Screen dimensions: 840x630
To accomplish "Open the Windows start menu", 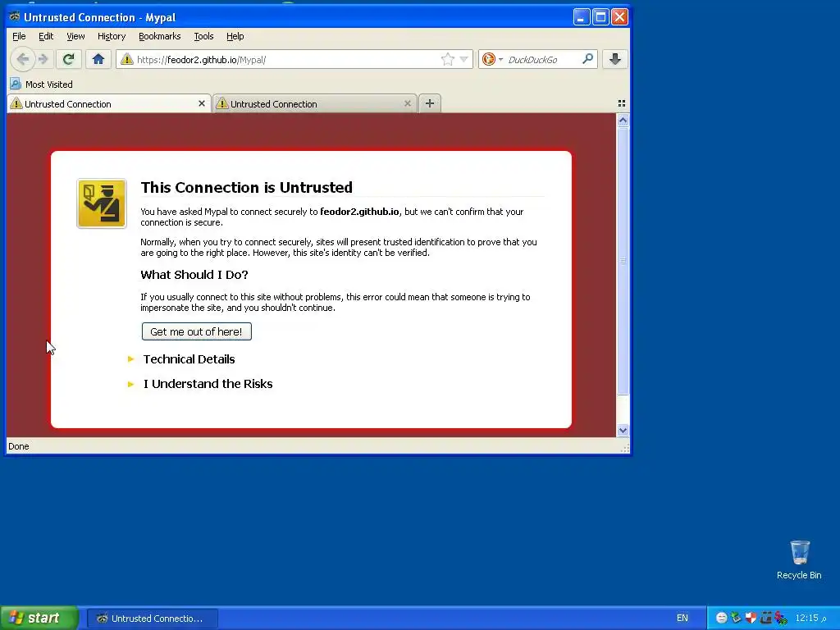I will [39, 618].
